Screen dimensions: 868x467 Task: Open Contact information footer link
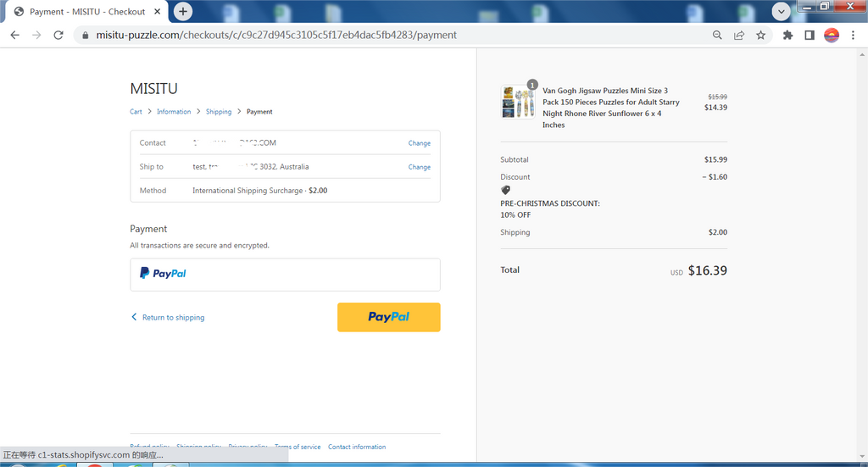[357, 447]
